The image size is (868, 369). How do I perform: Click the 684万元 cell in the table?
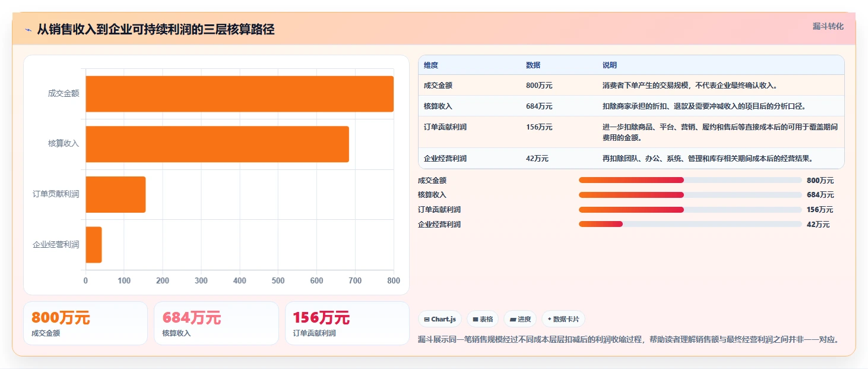tap(539, 106)
